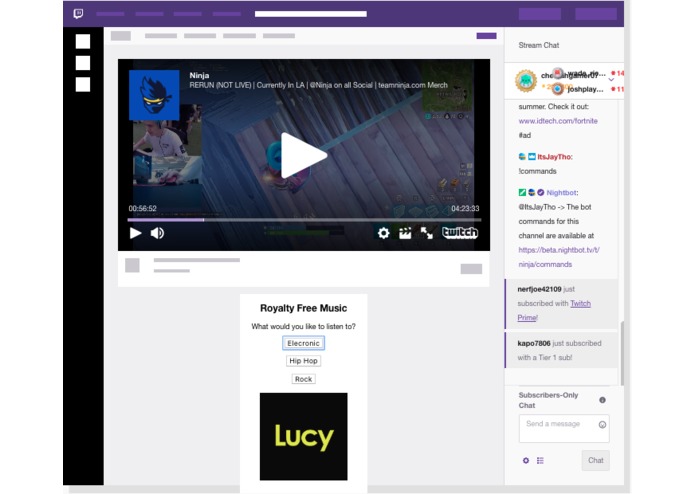
Task: Select the Hip Hop music button
Action: pyautogui.click(x=304, y=361)
